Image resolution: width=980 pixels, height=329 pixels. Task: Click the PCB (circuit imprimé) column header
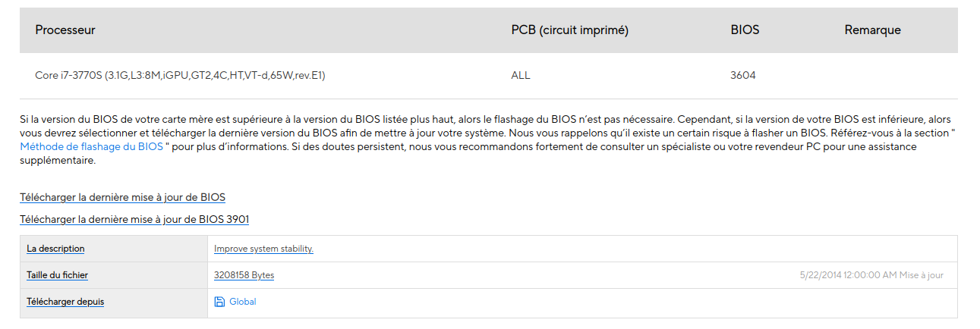coord(569,30)
